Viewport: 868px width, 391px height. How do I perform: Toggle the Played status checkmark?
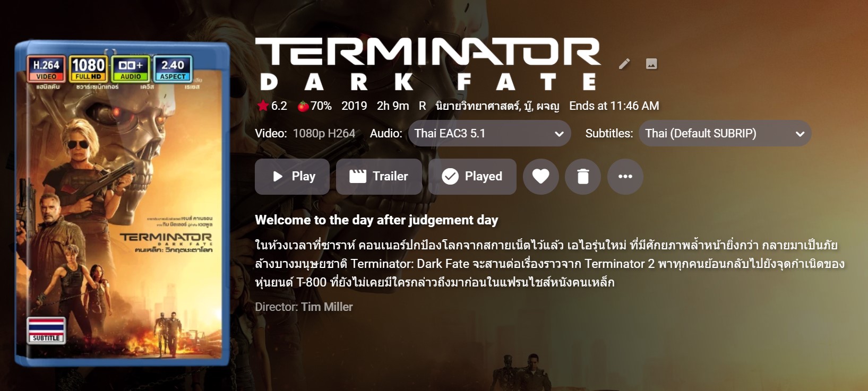point(472,176)
